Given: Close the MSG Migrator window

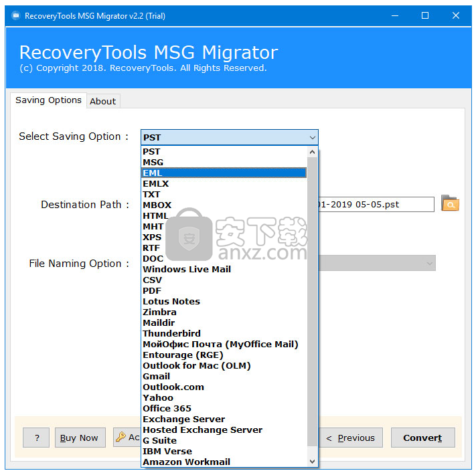Looking at the screenshot, I should coord(456,15).
